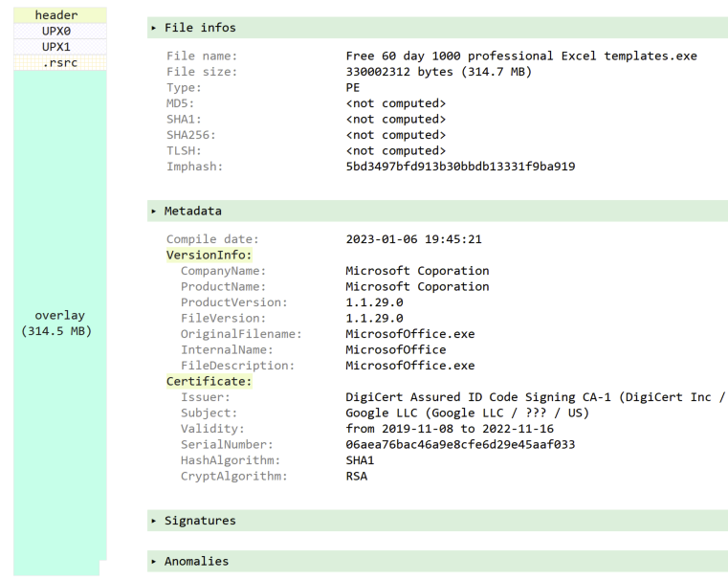Image resolution: width=728 pixels, height=580 pixels.
Task: Click the Certificate: label
Action: pyautogui.click(x=209, y=381)
